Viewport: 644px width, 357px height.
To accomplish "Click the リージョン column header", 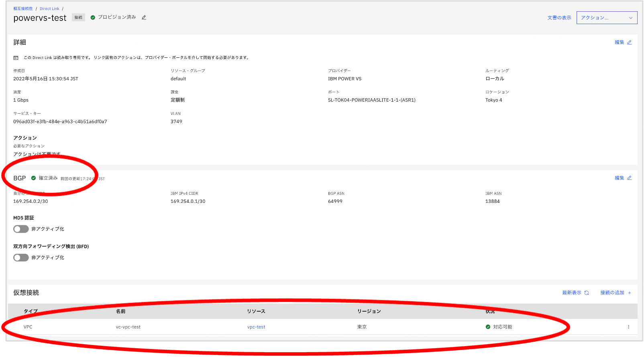I will pos(369,311).
